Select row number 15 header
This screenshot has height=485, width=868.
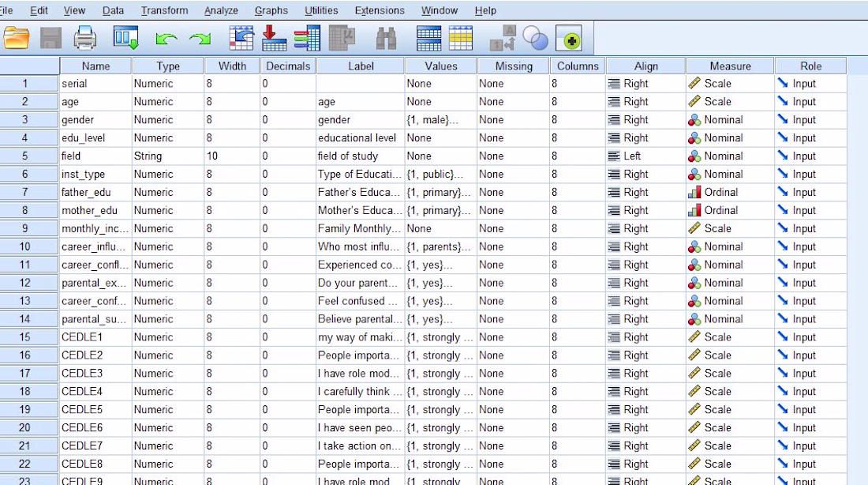point(29,337)
